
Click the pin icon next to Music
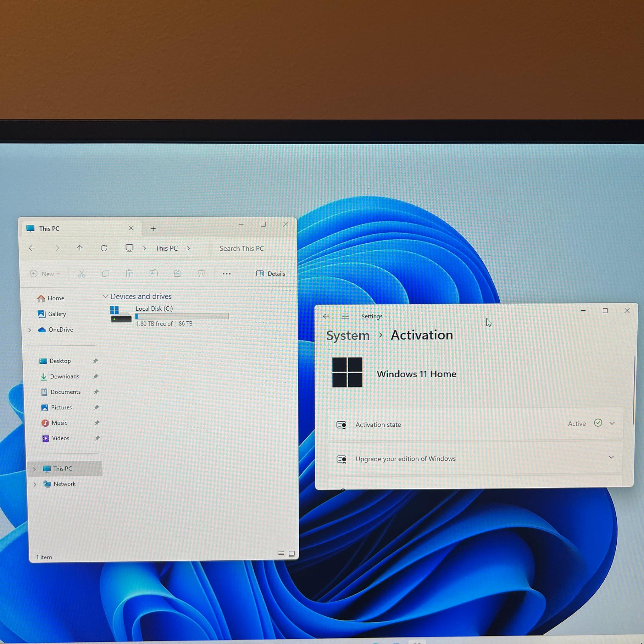(x=97, y=423)
